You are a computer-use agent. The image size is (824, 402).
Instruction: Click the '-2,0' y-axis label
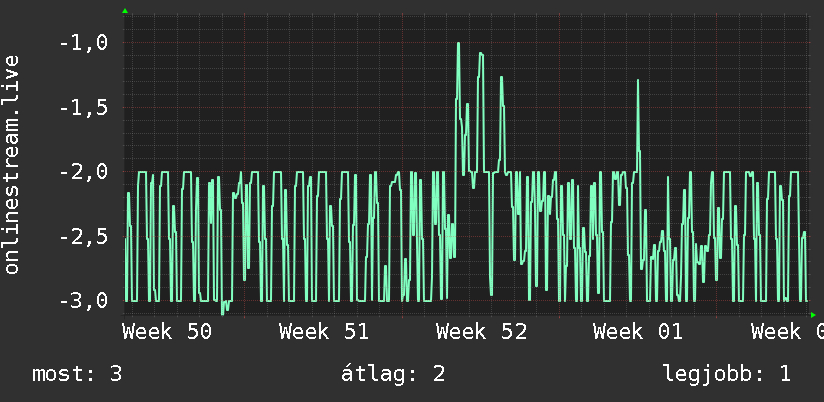[x=84, y=172]
